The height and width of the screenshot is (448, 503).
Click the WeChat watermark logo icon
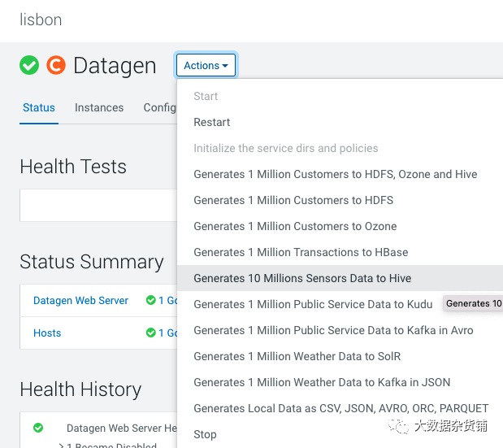399,426
